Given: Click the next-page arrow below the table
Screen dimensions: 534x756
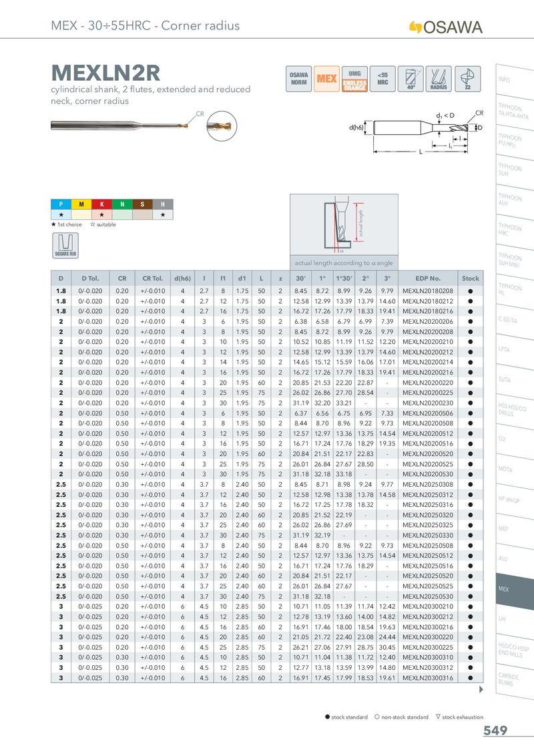Looking at the screenshot, I should 481,689.
